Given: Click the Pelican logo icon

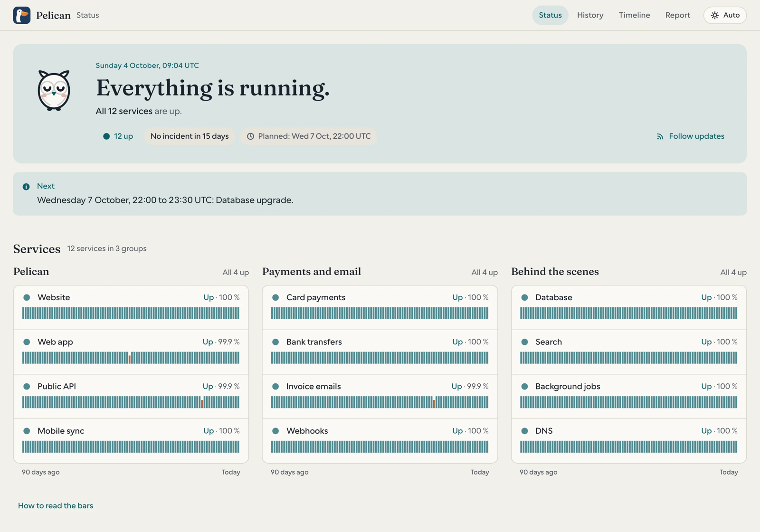Looking at the screenshot, I should pyautogui.click(x=22, y=15).
